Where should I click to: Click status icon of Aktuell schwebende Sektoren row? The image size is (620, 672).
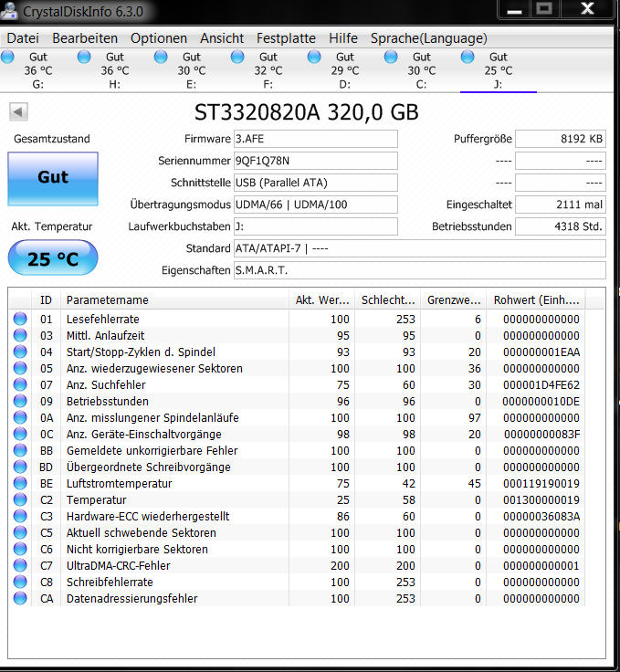(20, 532)
